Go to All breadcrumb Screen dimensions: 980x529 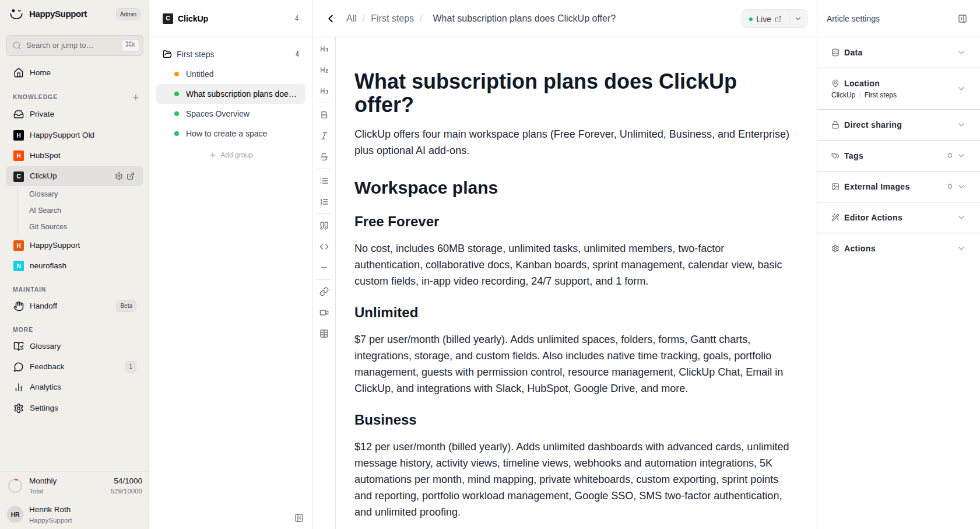click(351, 19)
